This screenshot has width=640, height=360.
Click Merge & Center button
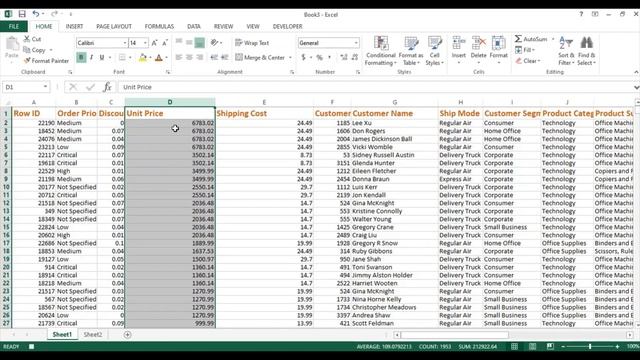click(260, 58)
